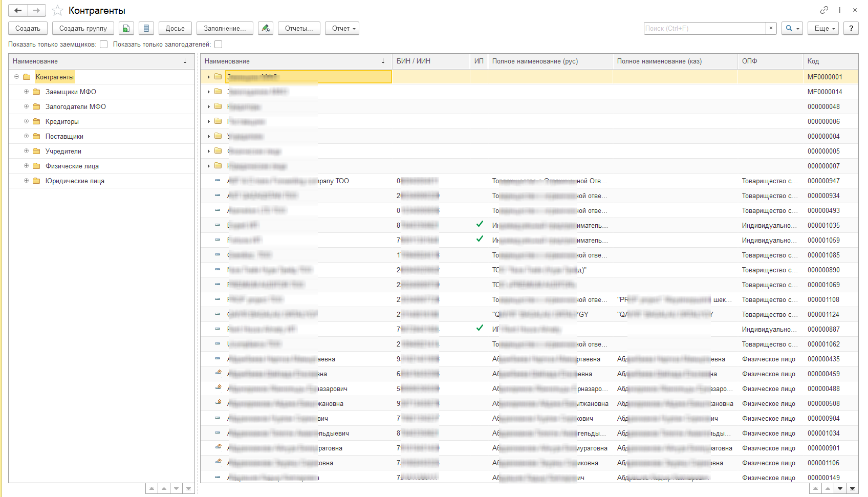Click the folder icon in row MF0000014
868x497 pixels.
218,92
